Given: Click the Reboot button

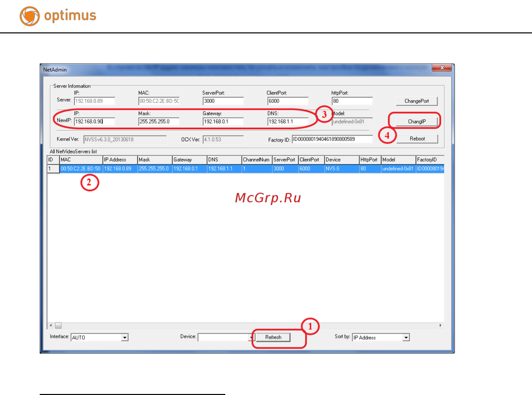Looking at the screenshot, I should click(x=417, y=139).
